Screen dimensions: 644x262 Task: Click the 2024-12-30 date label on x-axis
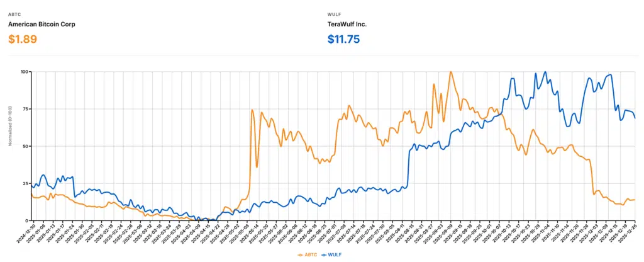25,234
